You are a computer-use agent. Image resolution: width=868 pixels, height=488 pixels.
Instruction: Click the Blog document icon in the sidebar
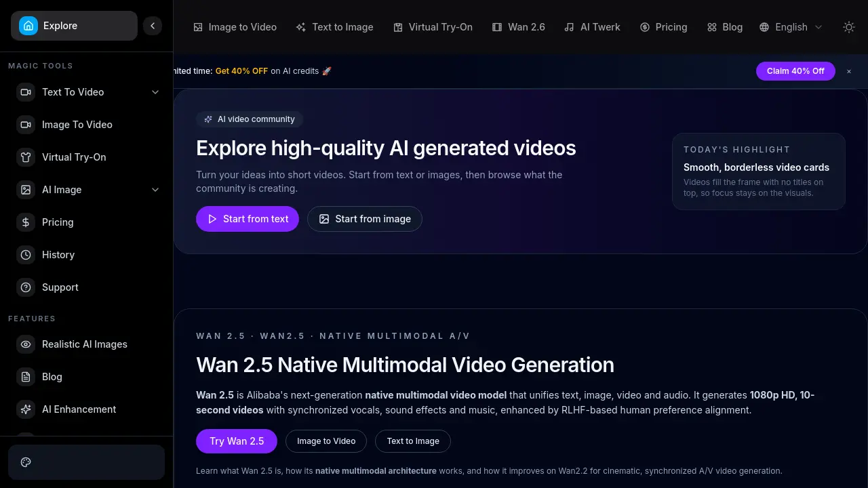[x=26, y=377]
